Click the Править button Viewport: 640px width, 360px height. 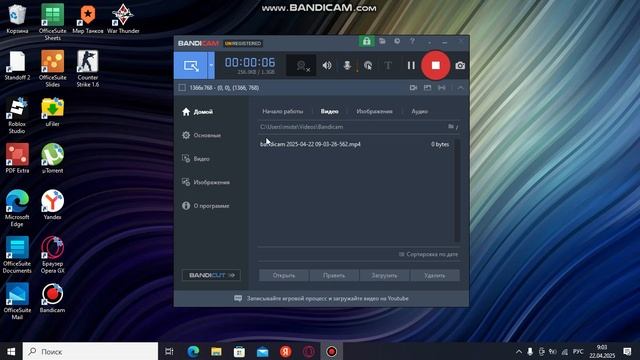334,276
